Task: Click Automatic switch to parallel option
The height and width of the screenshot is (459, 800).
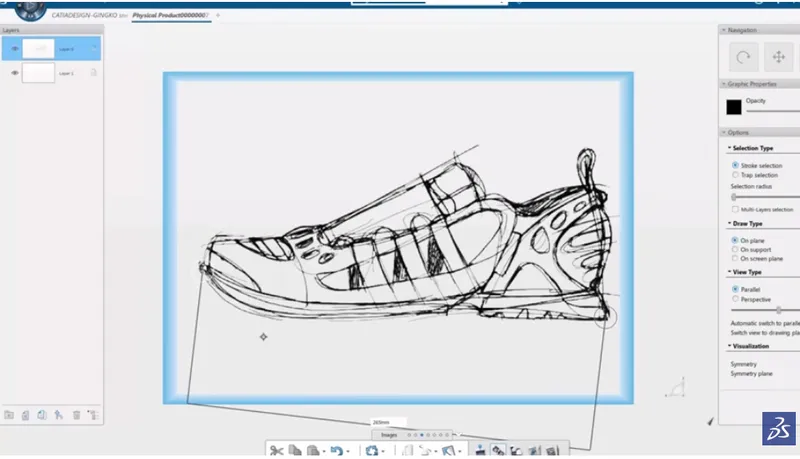Action: [x=765, y=323]
